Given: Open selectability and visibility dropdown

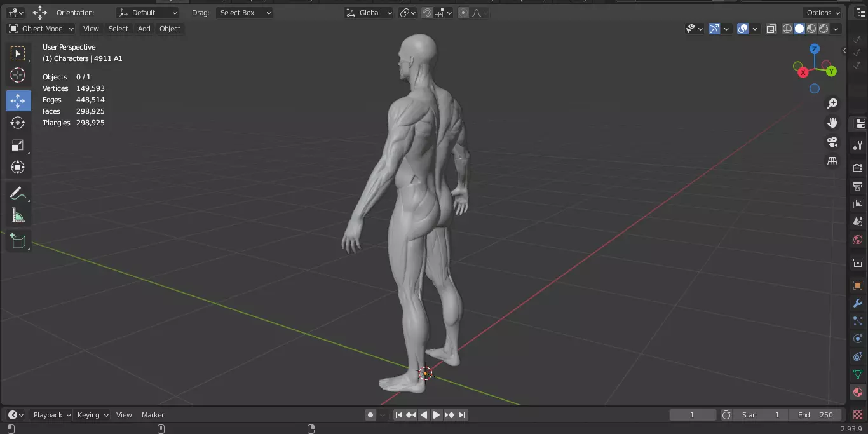Looking at the screenshot, I should [694, 29].
